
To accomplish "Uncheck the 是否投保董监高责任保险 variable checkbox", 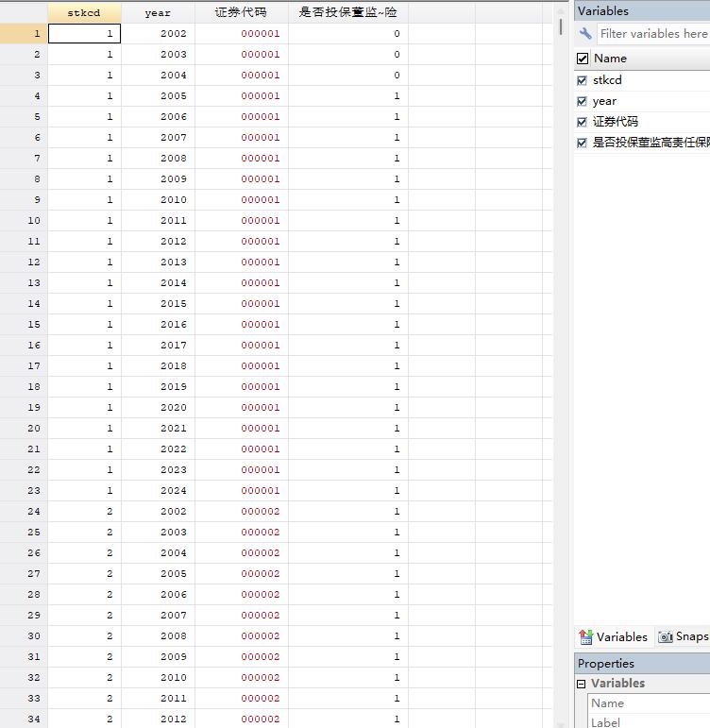I will tap(582, 143).
